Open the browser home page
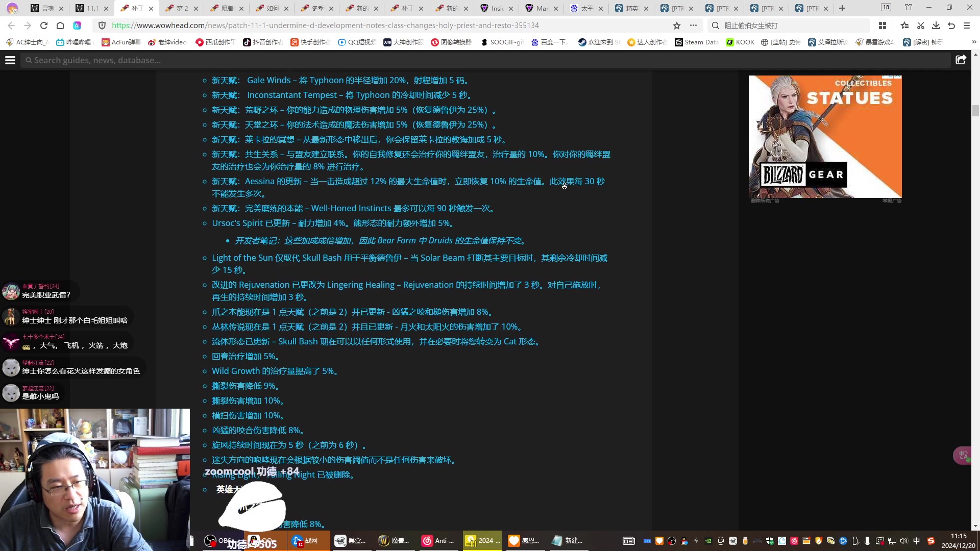This screenshot has width=980, height=551. point(60,26)
